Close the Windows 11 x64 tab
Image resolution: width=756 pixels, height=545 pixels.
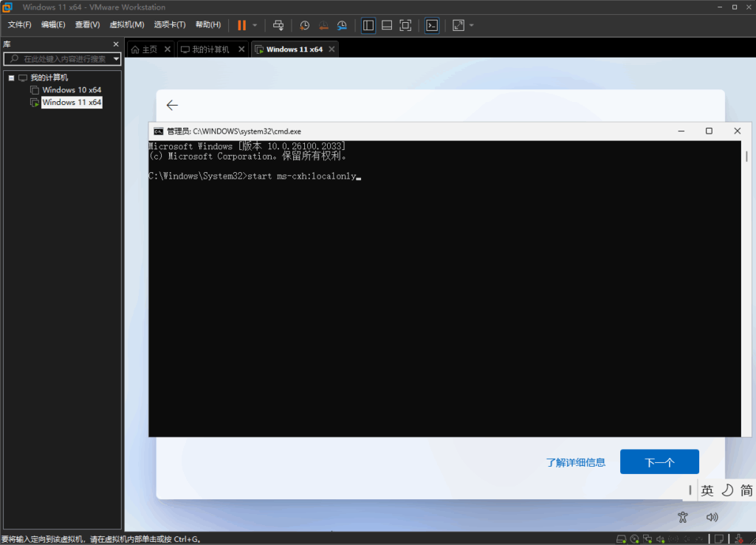click(331, 49)
